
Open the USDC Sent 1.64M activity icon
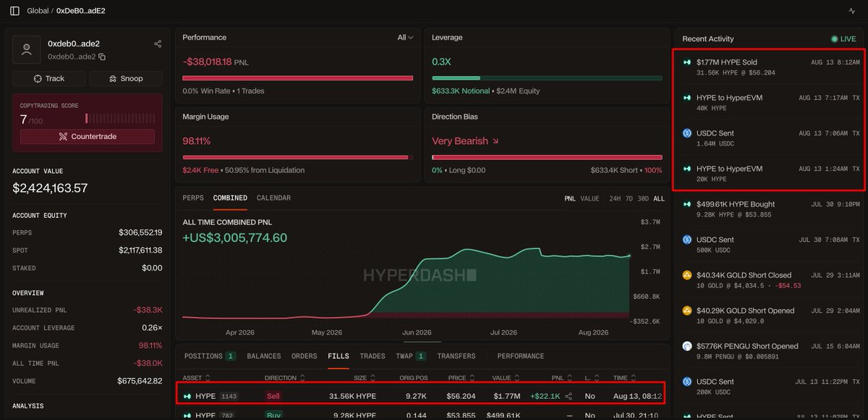(x=687, y=133)
